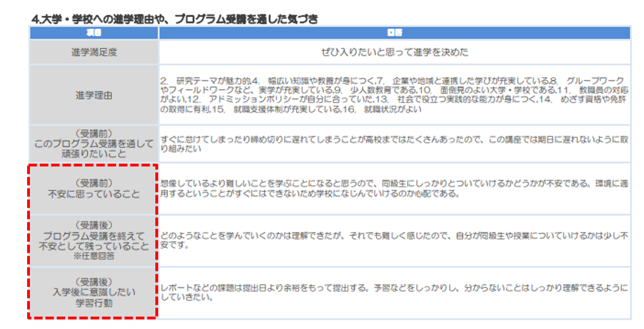Click the section title about 大学・学校への進学理由
This screenshot has width=644, height=329.
click(174, 19)
